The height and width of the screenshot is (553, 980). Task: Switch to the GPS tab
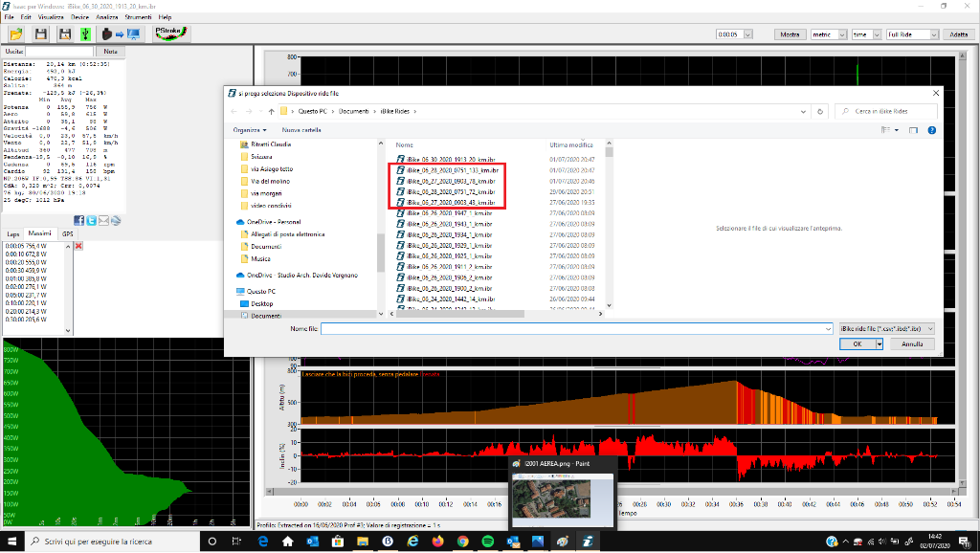(68, 233)
